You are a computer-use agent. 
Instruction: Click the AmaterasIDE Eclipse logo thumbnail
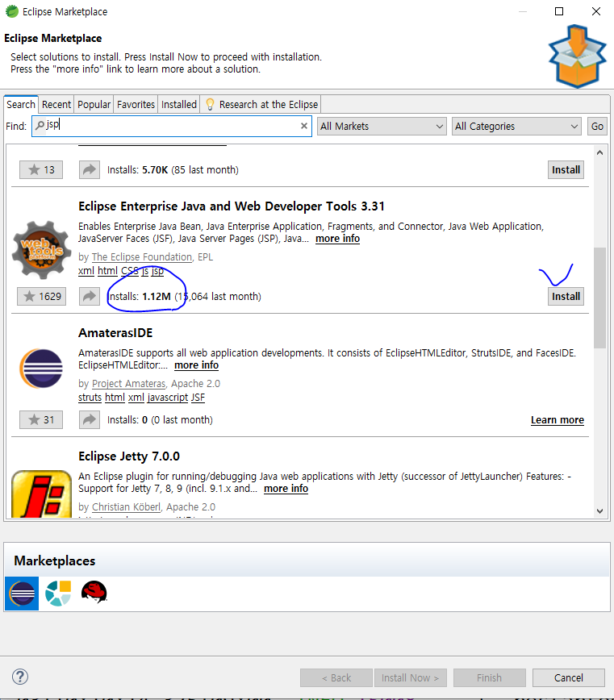tap(41, 369)
